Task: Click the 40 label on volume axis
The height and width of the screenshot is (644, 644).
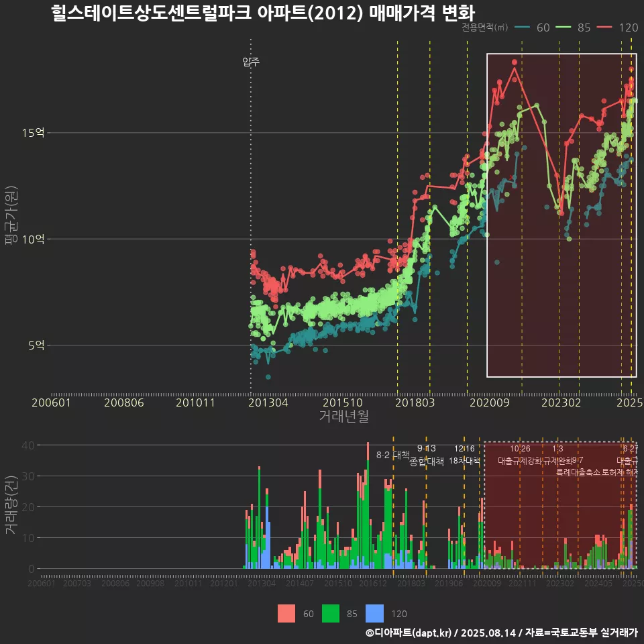Action: point(28,445)
